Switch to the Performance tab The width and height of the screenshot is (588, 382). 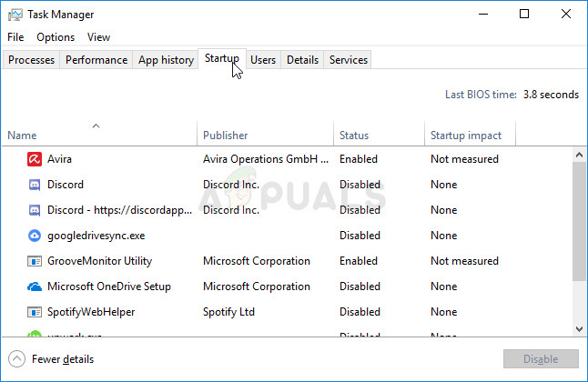[x=96, y=60]
